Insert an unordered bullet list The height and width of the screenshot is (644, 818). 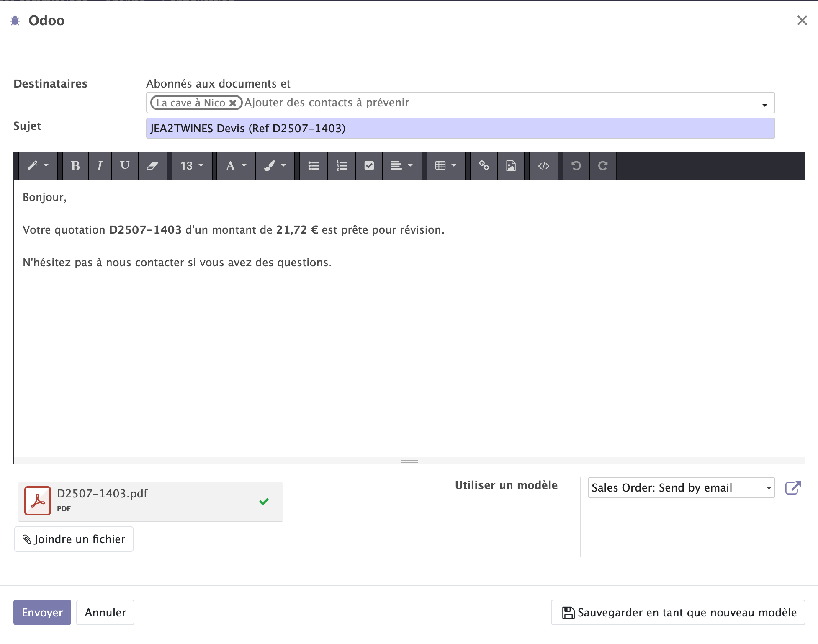pos(314,166)
